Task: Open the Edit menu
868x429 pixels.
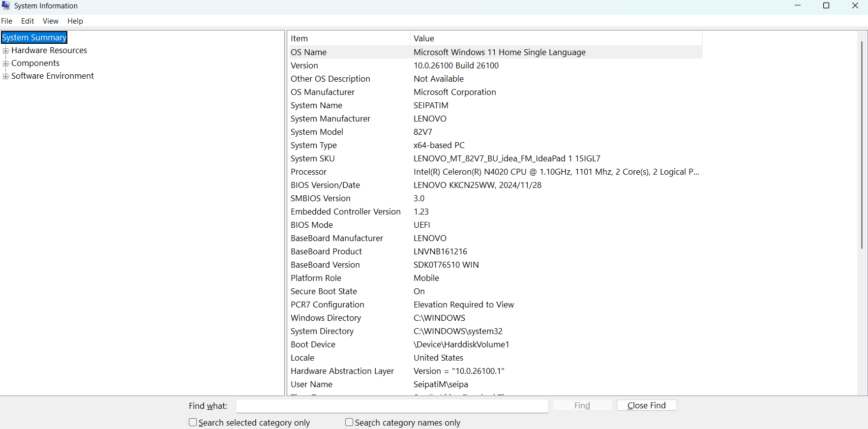Action: [x=28, y=21]
